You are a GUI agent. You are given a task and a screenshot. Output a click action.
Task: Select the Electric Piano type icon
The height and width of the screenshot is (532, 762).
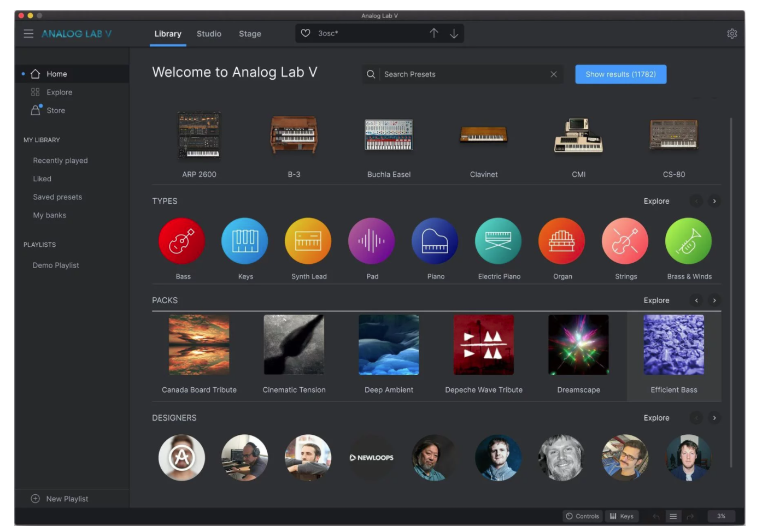click(x=499, y=241)
